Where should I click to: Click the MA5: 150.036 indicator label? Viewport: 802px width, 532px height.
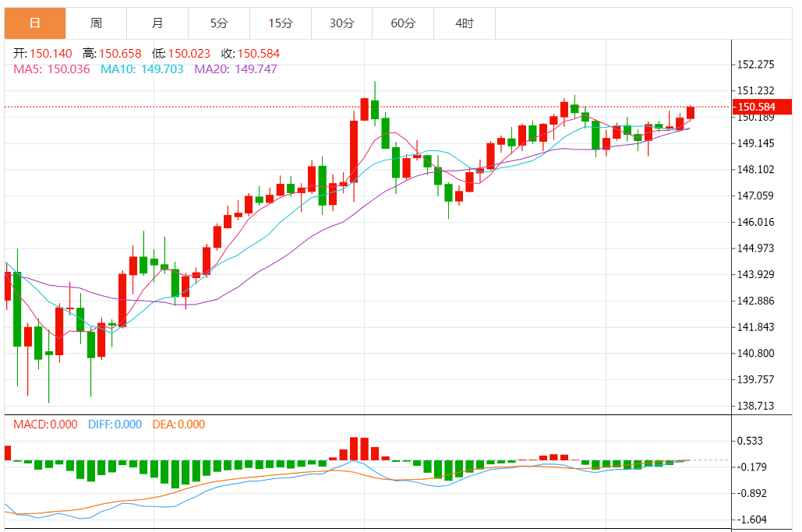point(51,69)
